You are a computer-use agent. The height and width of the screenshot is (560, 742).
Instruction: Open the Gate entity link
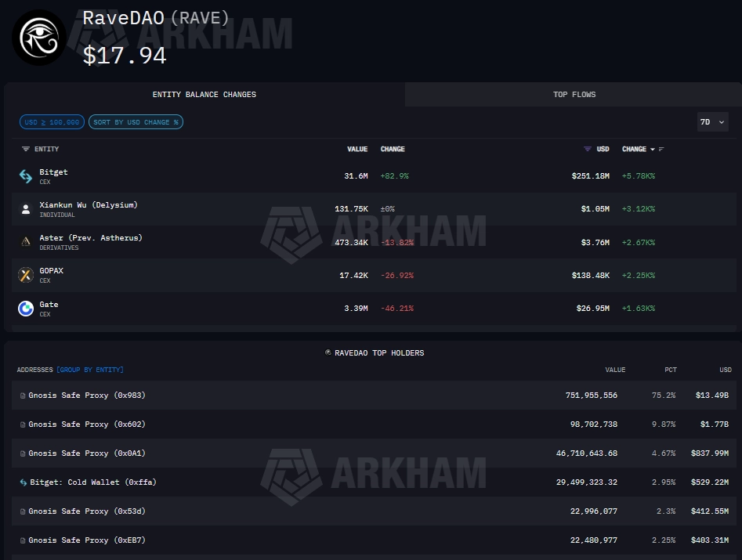[49, 304]
